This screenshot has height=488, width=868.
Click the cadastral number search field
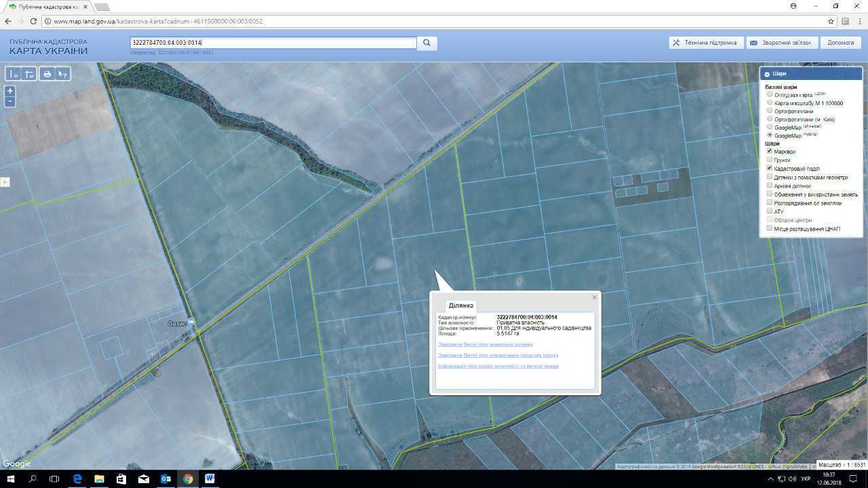pos(273,43)
